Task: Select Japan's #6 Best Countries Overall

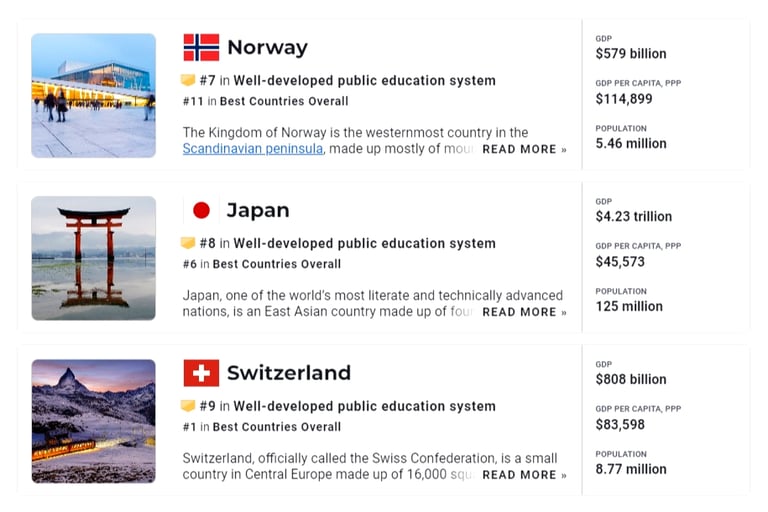Action: (x=262, y=264)
